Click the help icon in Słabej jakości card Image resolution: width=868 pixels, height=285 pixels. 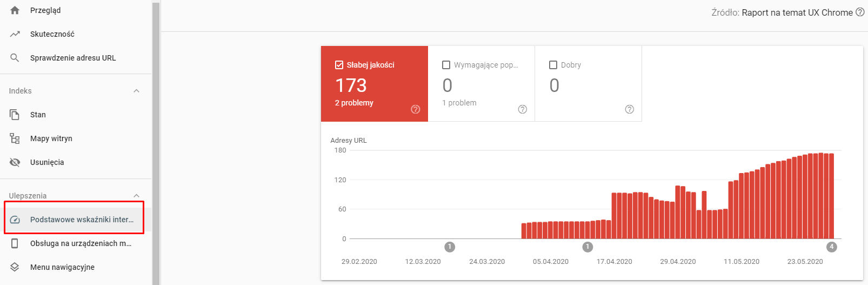point(415,109)
